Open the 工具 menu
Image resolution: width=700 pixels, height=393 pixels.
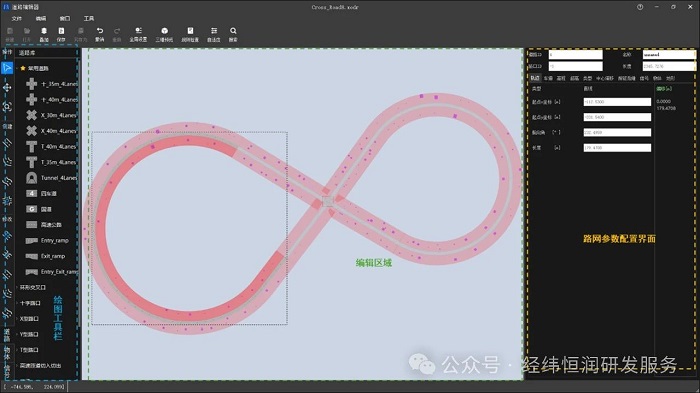point(89,18)
